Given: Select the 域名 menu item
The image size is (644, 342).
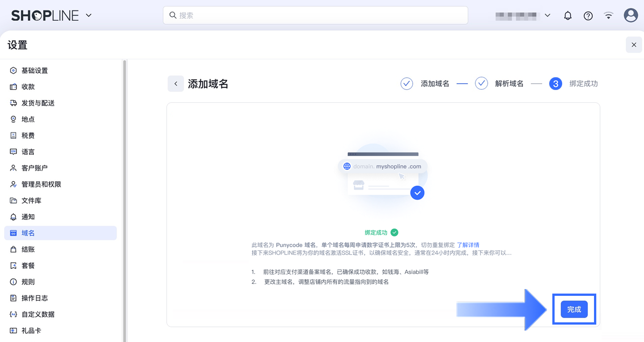Looking at the screenshot, I should [x=61, y=233].
